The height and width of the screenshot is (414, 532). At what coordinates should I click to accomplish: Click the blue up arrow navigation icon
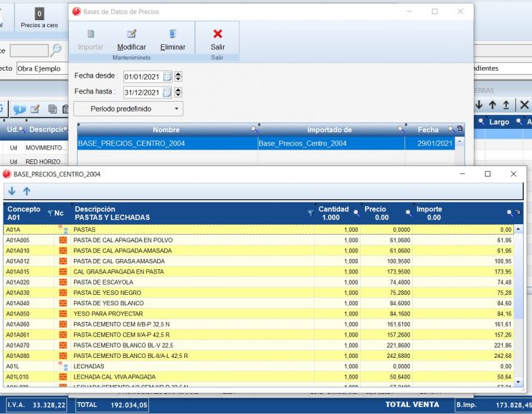27,191
